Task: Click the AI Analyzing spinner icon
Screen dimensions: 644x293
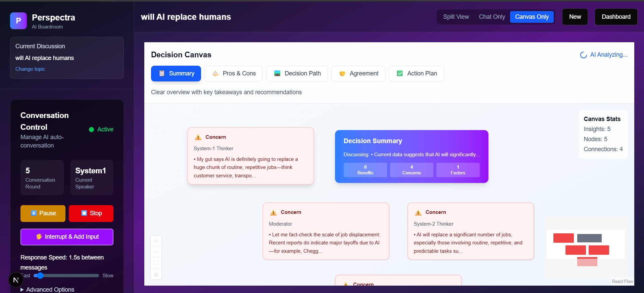Action: (584, 55)
